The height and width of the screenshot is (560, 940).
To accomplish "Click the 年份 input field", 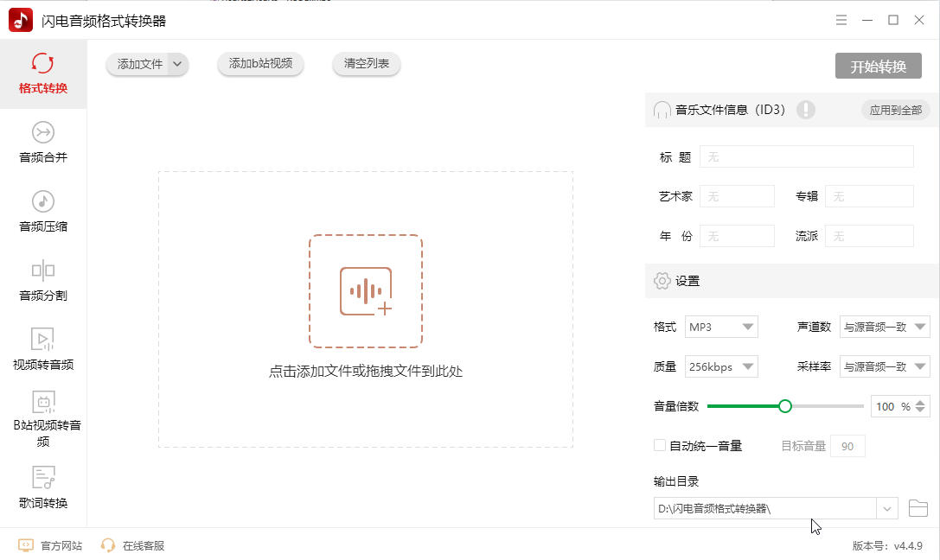I will pos(737,236).
